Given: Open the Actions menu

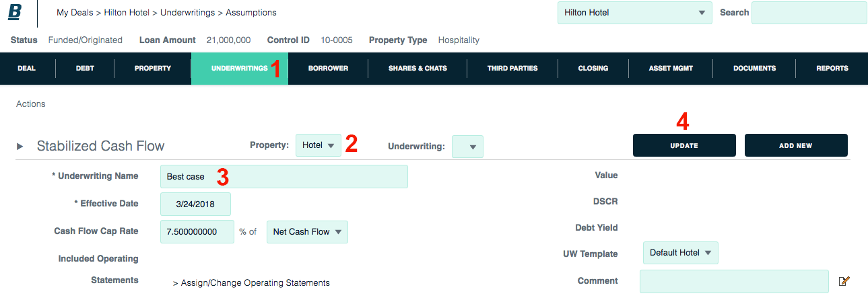Looking at the screenshot, I should pyautogui.click(x=31, y=104).
